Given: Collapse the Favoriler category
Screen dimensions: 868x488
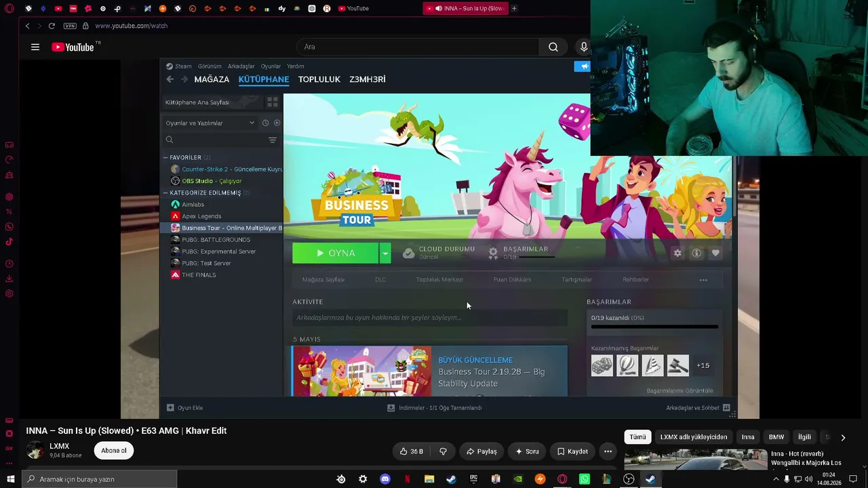Looking at the screenshot, I should (x=165, y=157).
